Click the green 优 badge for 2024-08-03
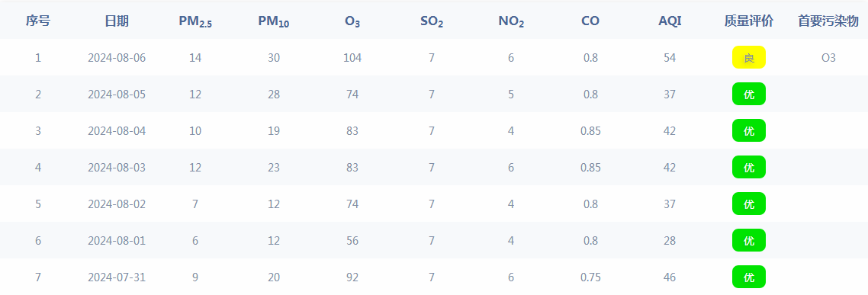Screen dimensions: 868x295 [x=748, y=167]
